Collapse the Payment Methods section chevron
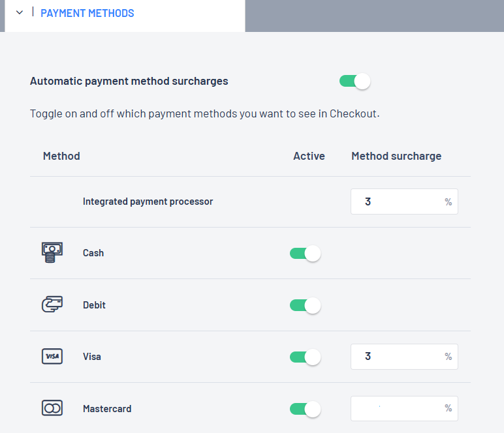 point(20,13)
